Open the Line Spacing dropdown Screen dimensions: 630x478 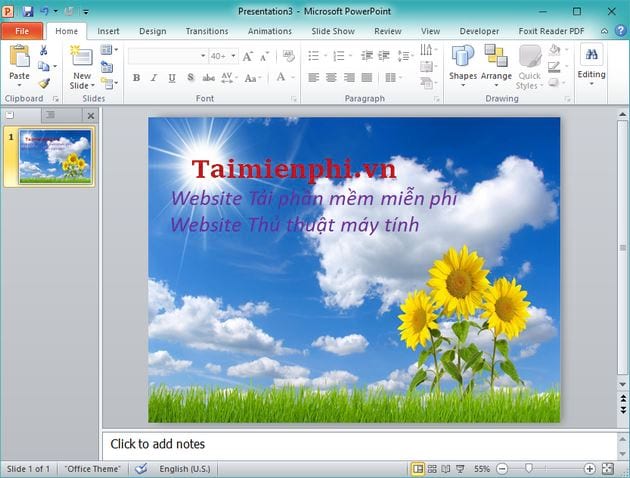click(405, 56)
